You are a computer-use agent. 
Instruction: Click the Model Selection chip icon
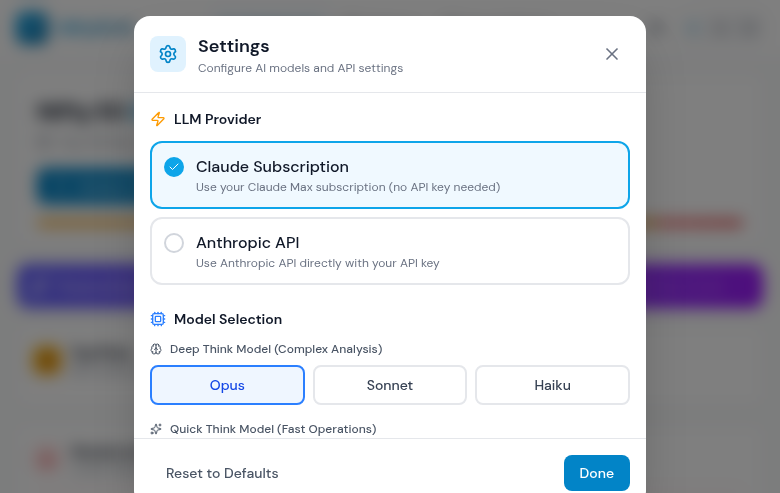click(x=158, y=319)
